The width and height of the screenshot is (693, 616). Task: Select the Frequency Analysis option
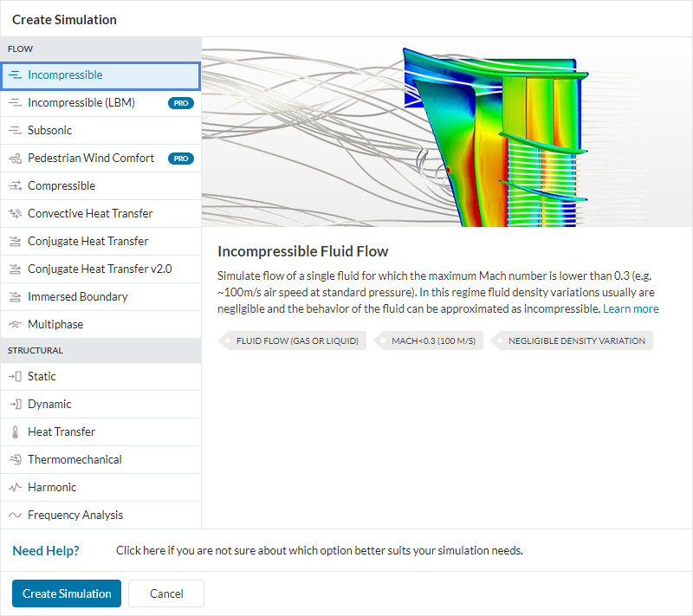[x=15, y=515]
